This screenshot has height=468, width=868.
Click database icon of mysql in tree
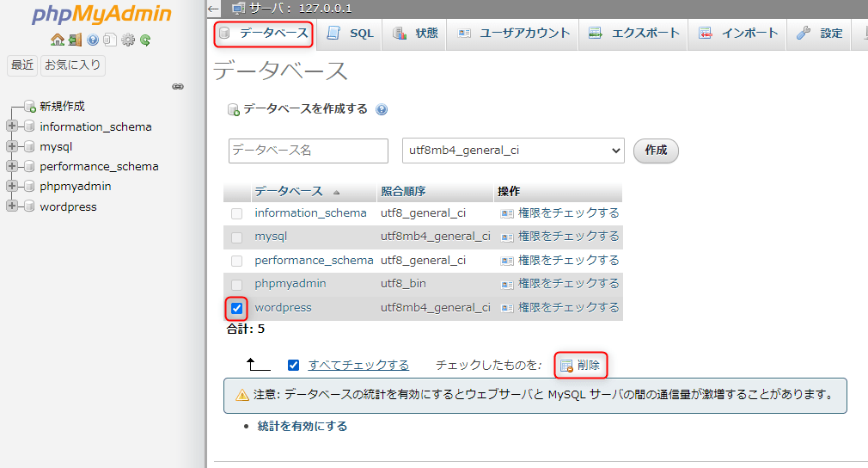tap(30, 147)
